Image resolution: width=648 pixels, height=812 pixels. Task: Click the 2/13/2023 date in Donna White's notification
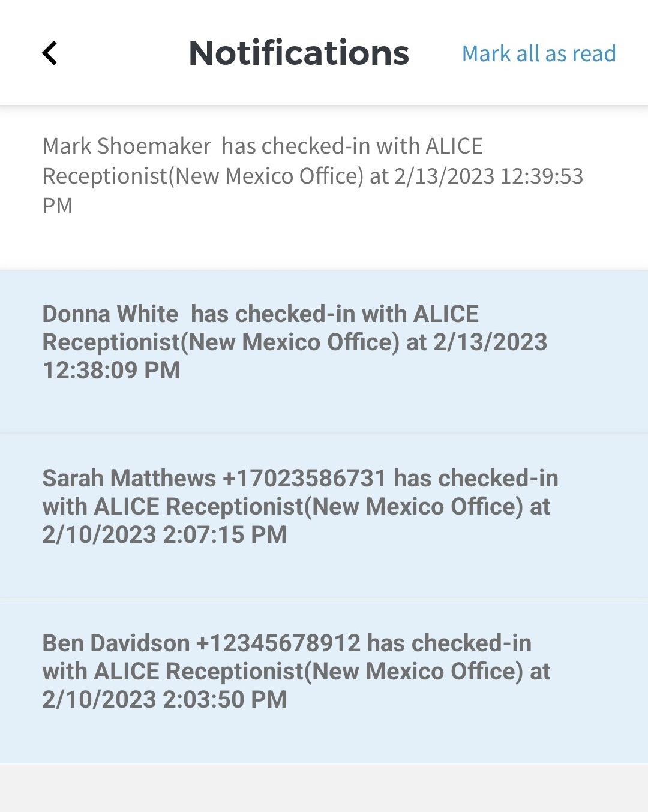click(x=490, y=342)
